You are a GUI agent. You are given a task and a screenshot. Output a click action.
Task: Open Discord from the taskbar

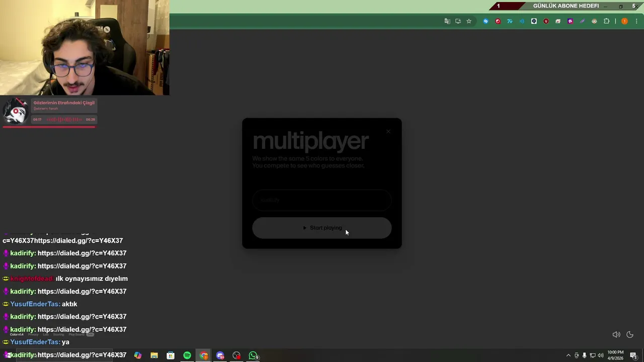[x=220, y=355]
